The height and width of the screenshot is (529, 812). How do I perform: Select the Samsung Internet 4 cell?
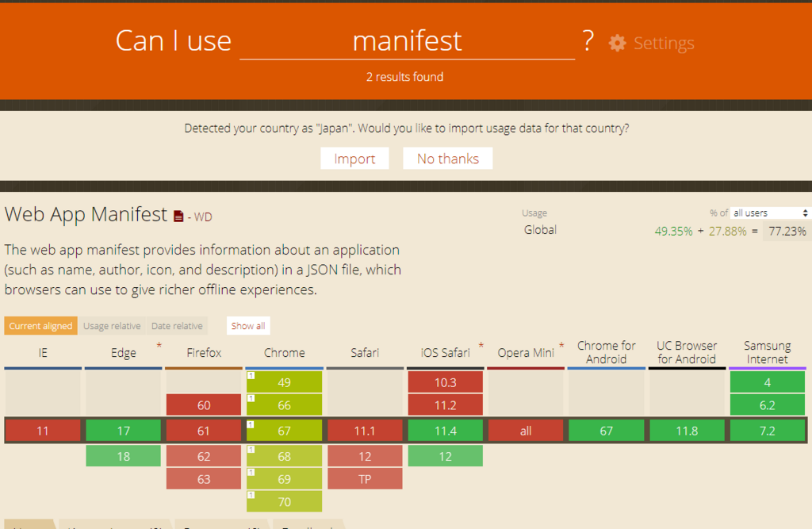[x=768, y=382]
